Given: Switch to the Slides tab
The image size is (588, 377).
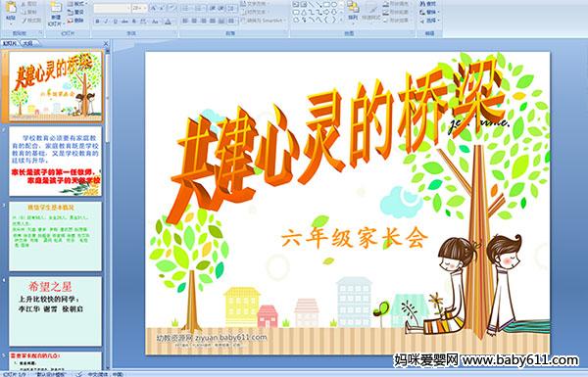Looking at the screenshot, I should pos(10,43).
